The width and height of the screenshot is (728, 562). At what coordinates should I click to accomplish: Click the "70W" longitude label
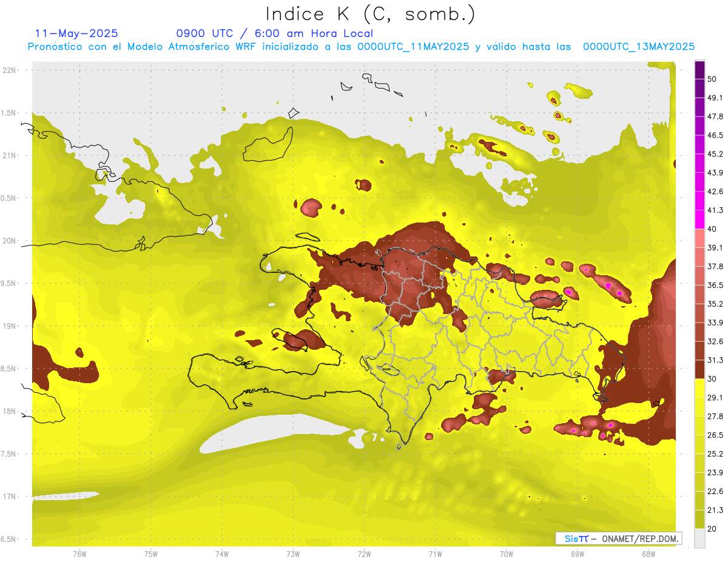[507, 554]
